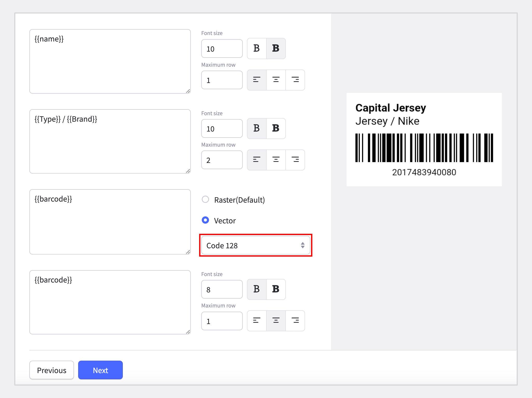The height and width of the screenshot is (398, 532).
Task: Edit the {{name}} template text area
Action: (x=110, y=61)
